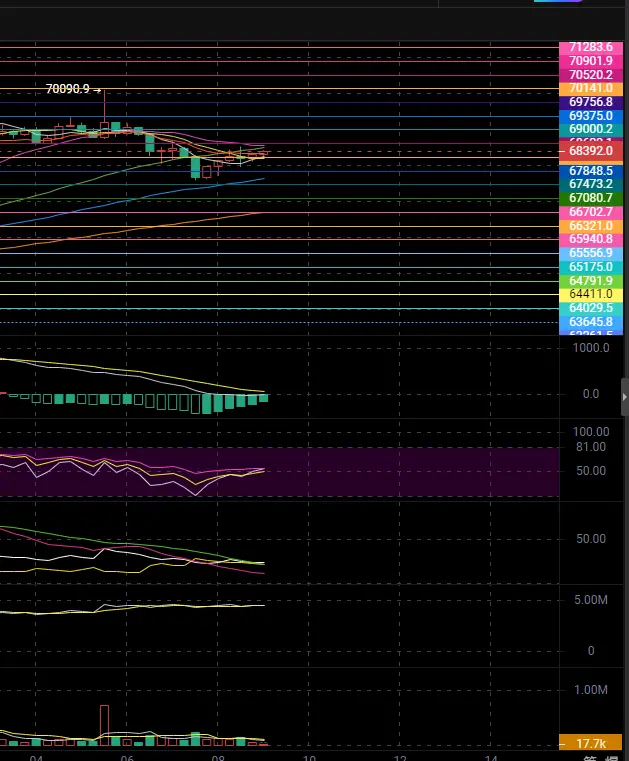This screenshot has width=629, height=761.
Task: Click the 65556.9 light blue price tag
Action: (x=590, y=253)
